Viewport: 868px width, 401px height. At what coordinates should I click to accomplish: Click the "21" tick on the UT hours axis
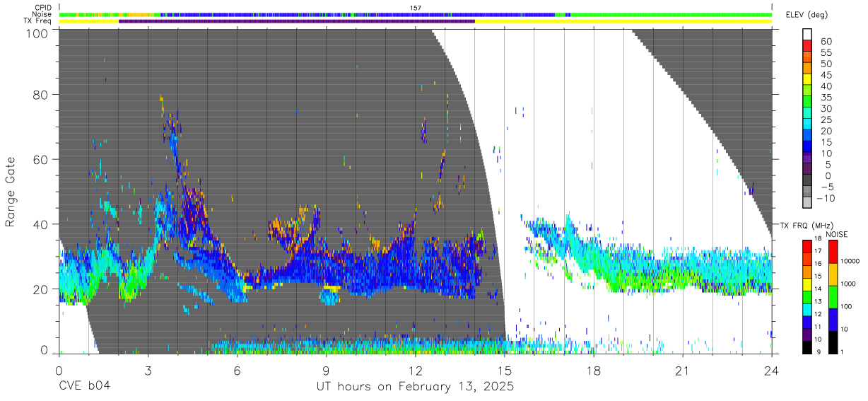(682, 370)
